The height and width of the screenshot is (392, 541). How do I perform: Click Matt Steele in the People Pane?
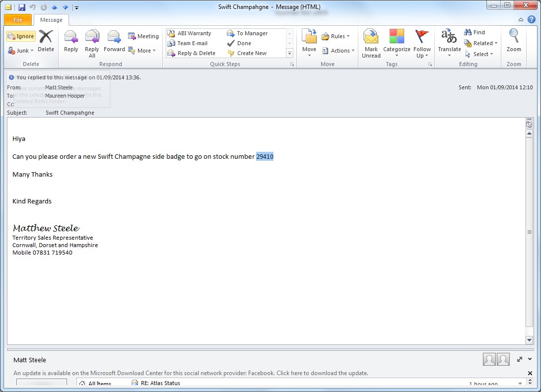coord(30,360)
